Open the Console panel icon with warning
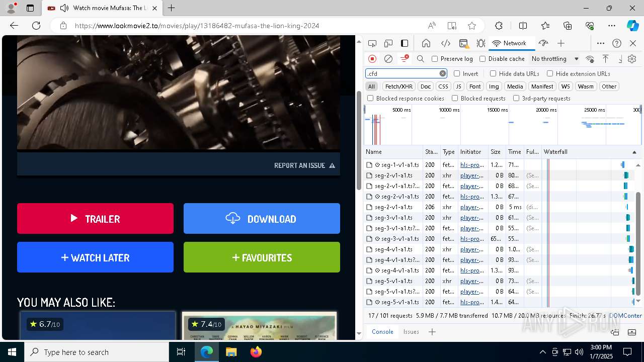The width and height of the screenshot is (644, 362). 463,43
